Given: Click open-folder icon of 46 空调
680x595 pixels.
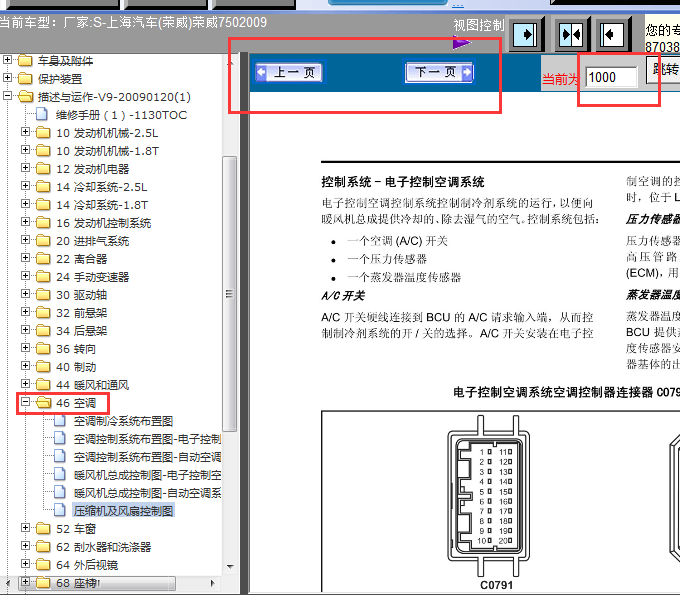Looking at the screenshot, I should tap(43, 402).
